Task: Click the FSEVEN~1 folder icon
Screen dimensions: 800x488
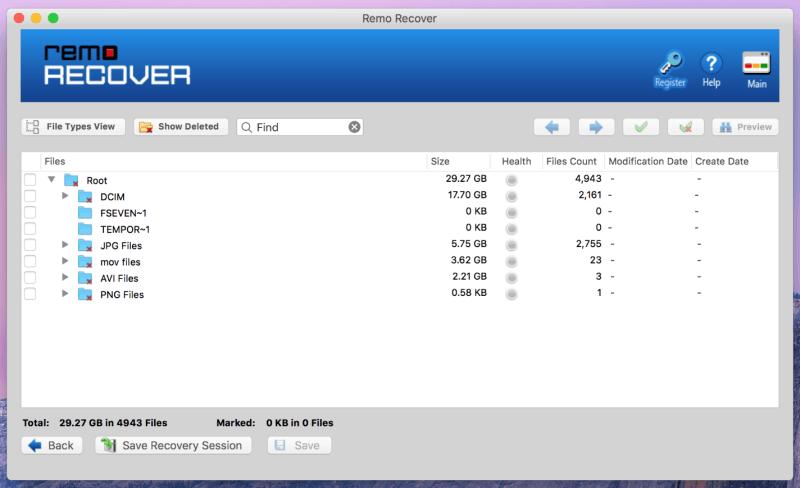Action: (85, 213)
